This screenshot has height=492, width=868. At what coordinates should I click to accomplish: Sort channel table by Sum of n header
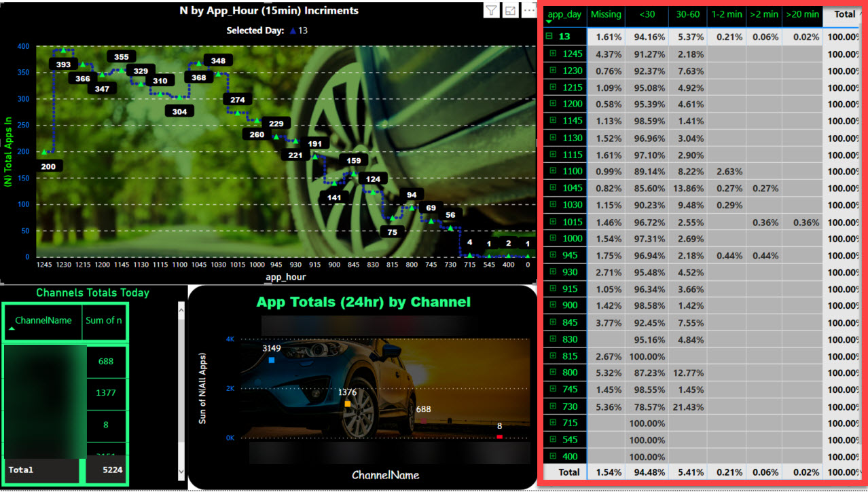pyautogui.click(x=104, y=321)
